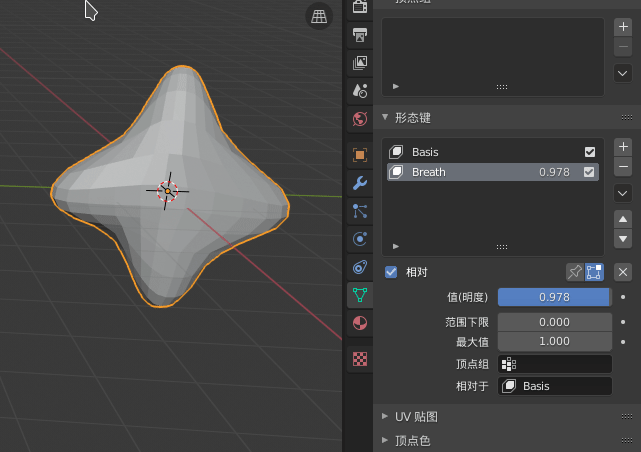Add a new shape key

(623, 147)
